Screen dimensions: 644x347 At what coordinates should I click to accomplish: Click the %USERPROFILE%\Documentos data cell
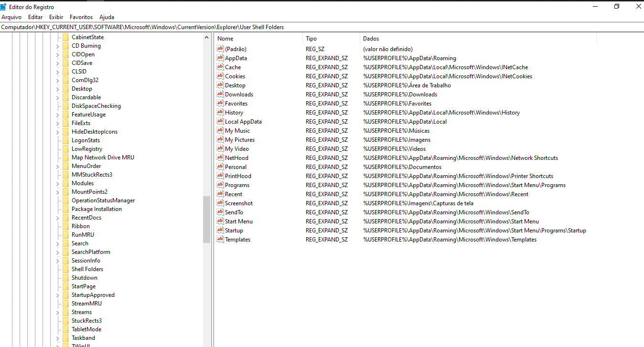click(x=402, y=167)
